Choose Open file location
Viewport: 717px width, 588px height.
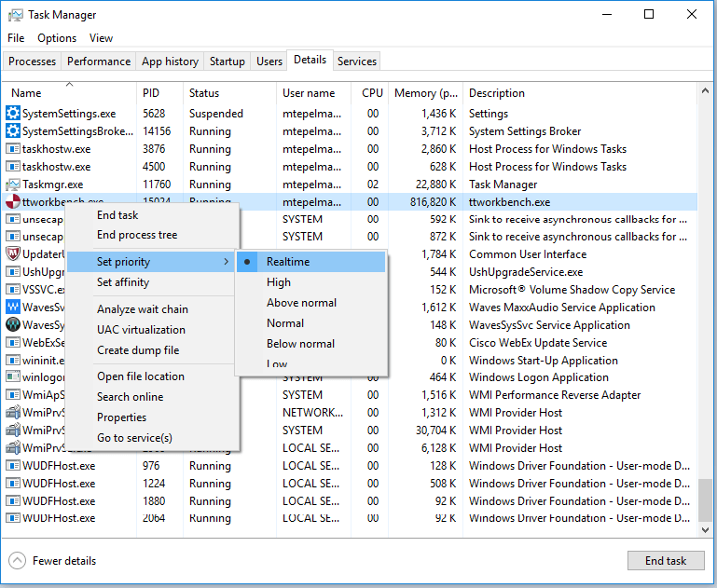coord(151,376)
